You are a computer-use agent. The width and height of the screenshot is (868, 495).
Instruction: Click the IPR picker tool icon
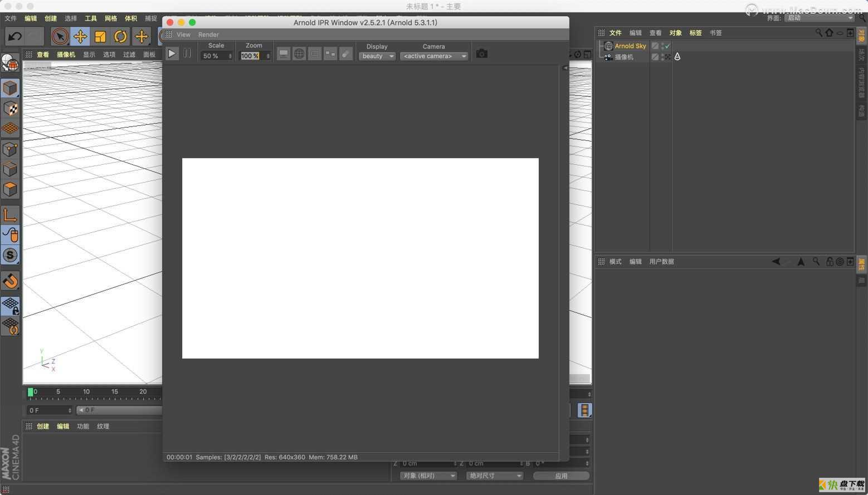(x=346, y=53)
